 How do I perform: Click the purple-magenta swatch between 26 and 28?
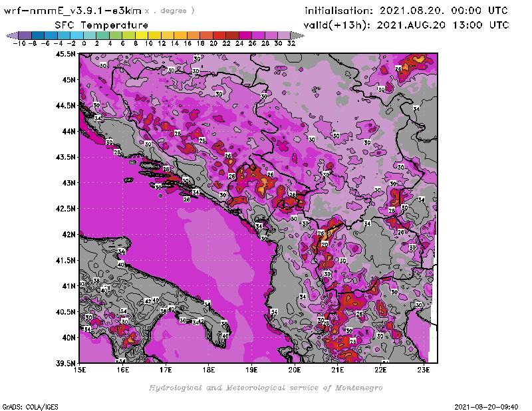pyautogui.click(x=258, y=35)
